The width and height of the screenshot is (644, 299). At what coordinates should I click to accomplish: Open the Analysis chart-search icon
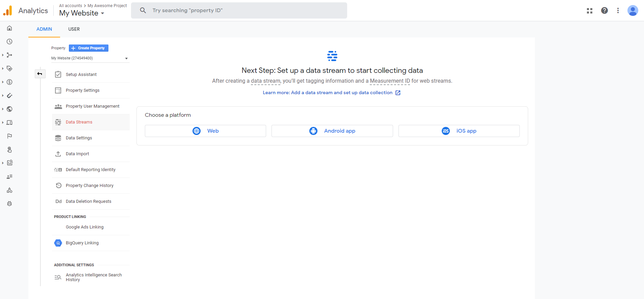pyautogui.click(x=9, y=163)
